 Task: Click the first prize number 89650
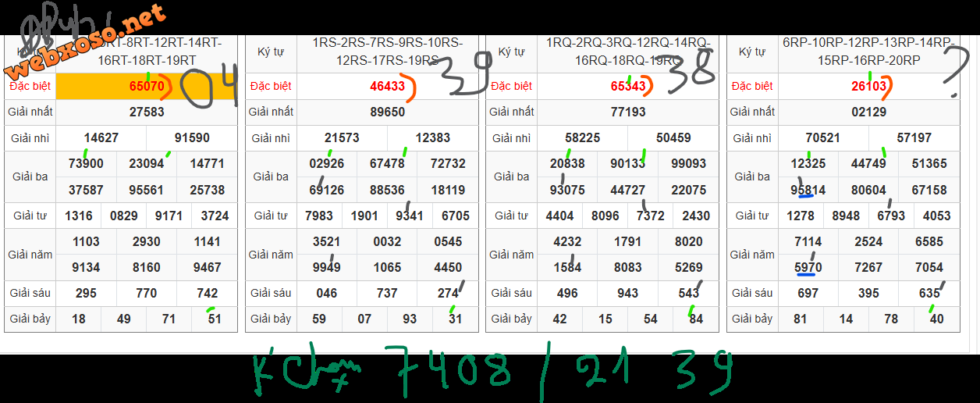point(387,112)
